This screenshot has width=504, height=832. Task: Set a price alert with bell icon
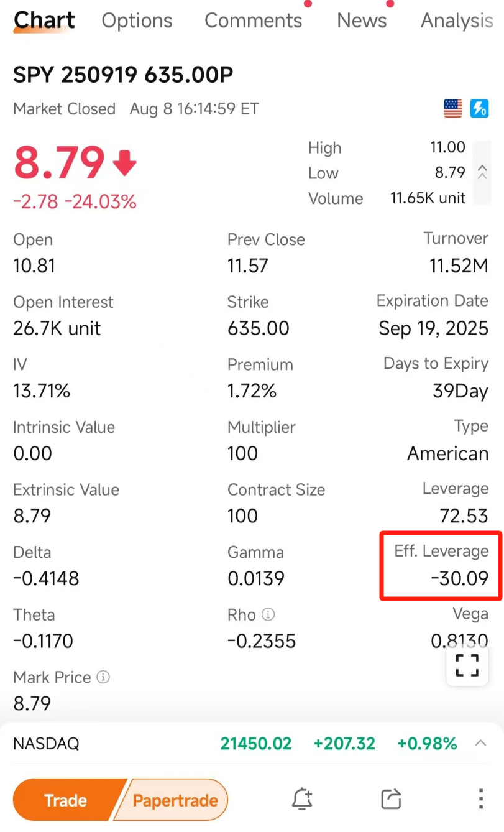point(302,799)
